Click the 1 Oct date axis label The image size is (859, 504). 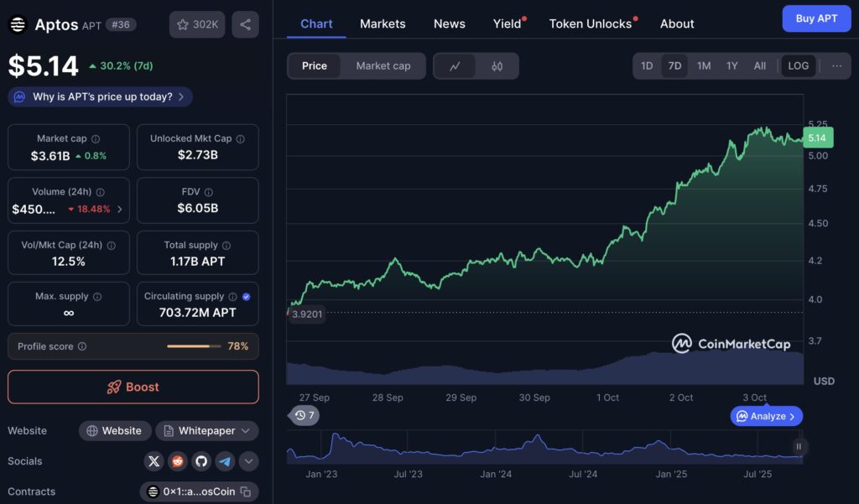607,397
